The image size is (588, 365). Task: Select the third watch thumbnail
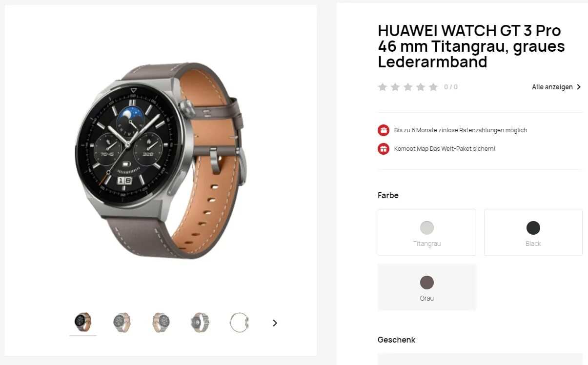(161, 323)
